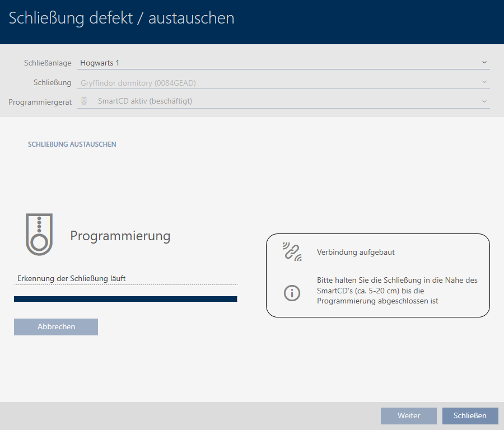Viewport: 504px width, 430px height.
Task: Click the Gryffindor dormitory locking field
Action: coord(280,83)
